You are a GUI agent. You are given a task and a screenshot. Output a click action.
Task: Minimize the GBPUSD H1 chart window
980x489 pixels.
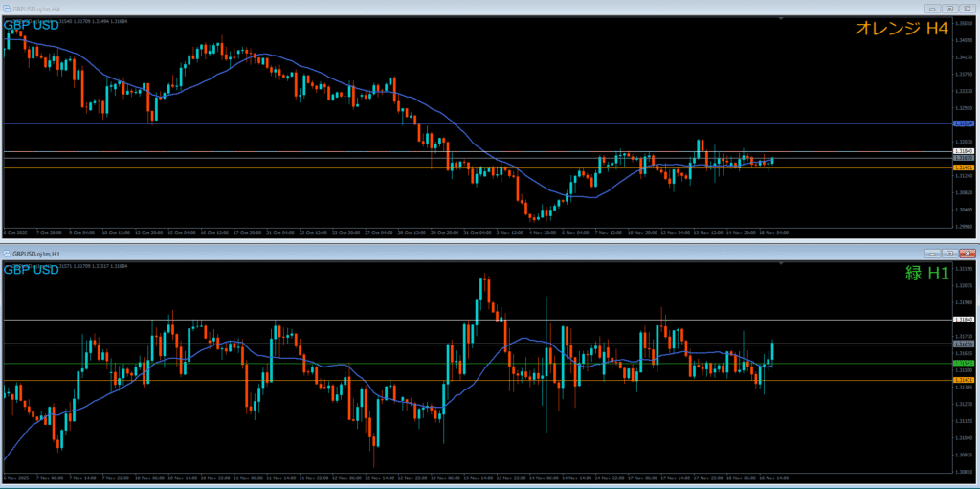934,254
